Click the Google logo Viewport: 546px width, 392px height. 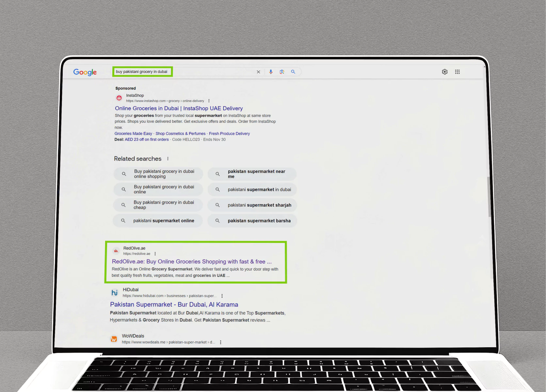point(85,72)
